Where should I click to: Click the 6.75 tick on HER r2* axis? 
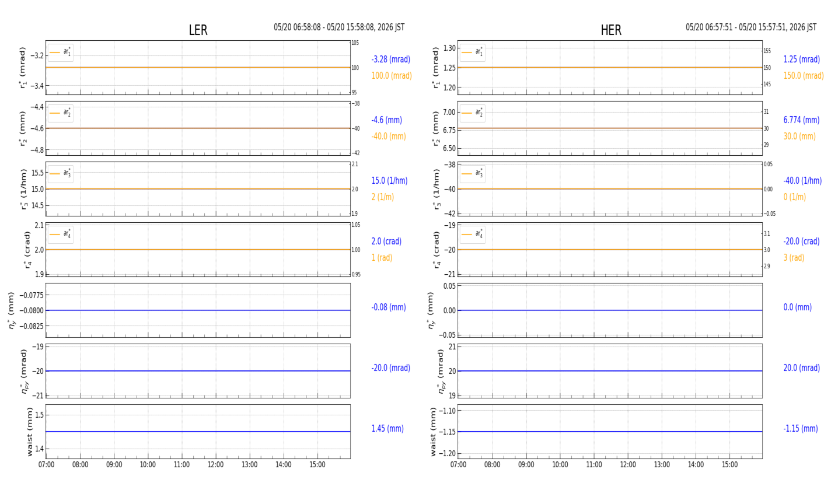pyautogui.click(x=449, y=130)
